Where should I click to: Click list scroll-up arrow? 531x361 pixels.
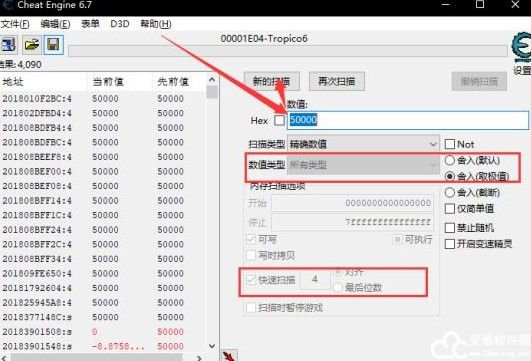[212, 80]
